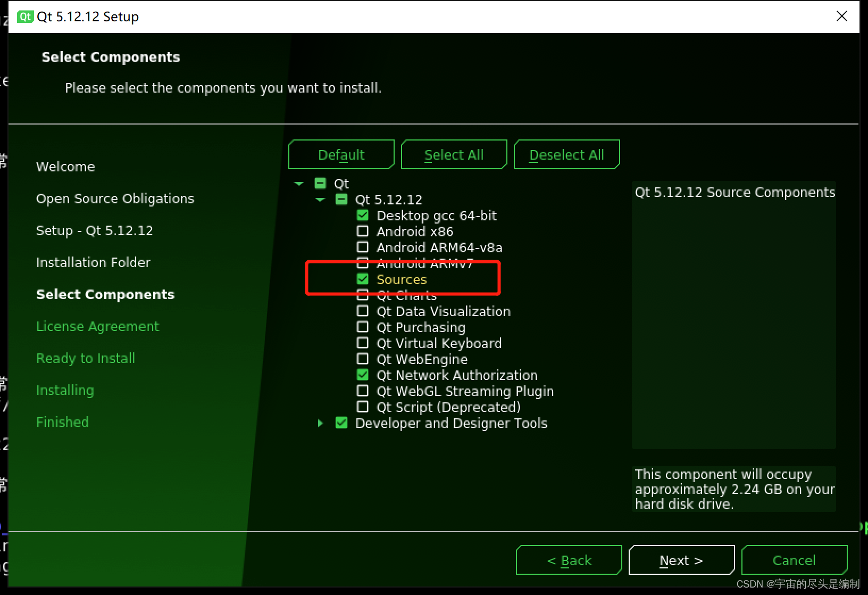
Task: Click the Installing step
Action: (65, 390)
